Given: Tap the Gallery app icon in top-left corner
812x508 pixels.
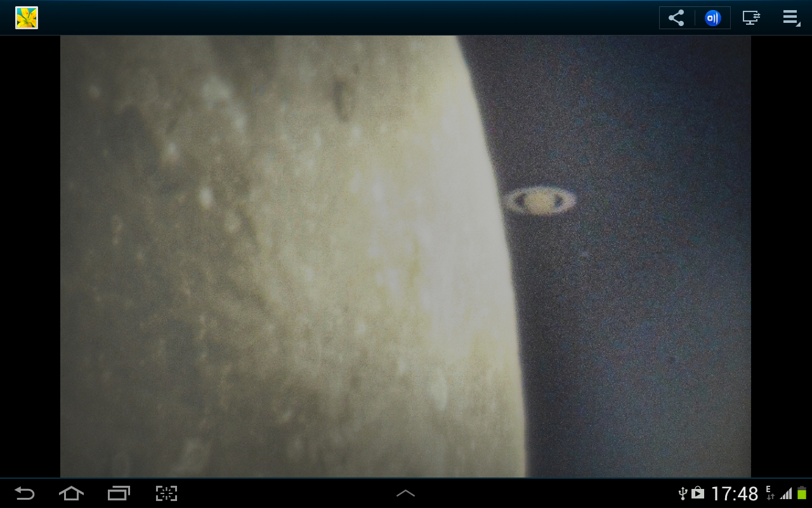Looking at the screenshot, I should click(x=27, y=18).
